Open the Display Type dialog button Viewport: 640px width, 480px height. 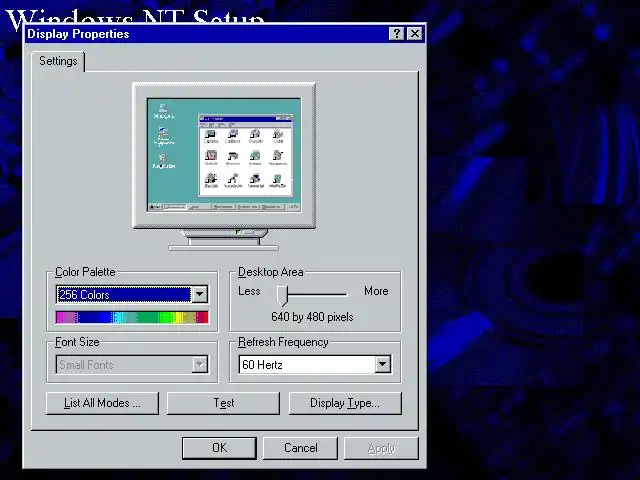point(345,403)
